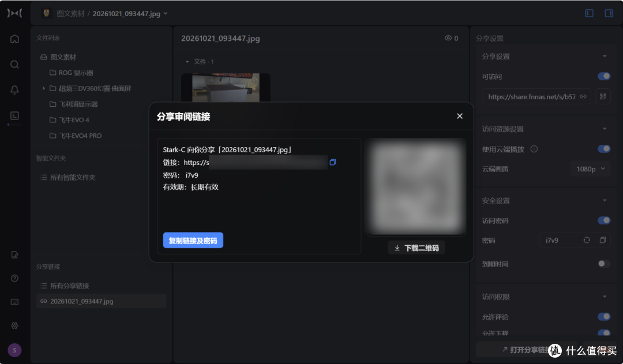
Task: Toggle the right panel layout icon
Action: tap(609, 13)
